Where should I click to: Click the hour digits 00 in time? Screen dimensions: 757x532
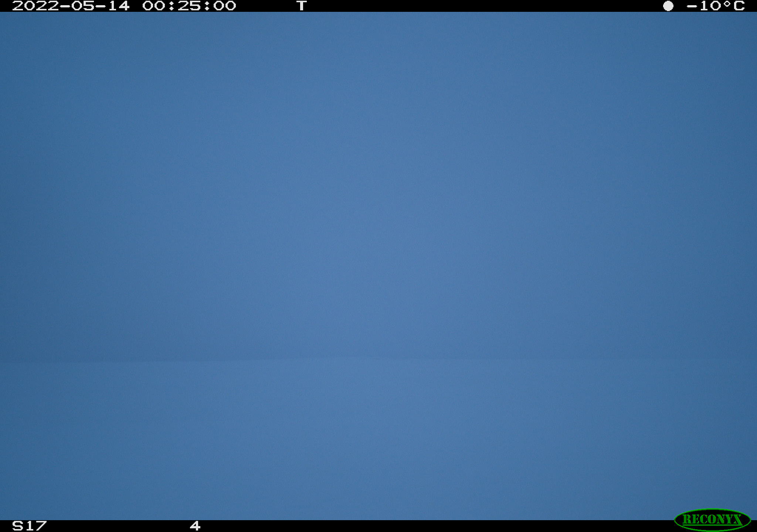point(154,6)
